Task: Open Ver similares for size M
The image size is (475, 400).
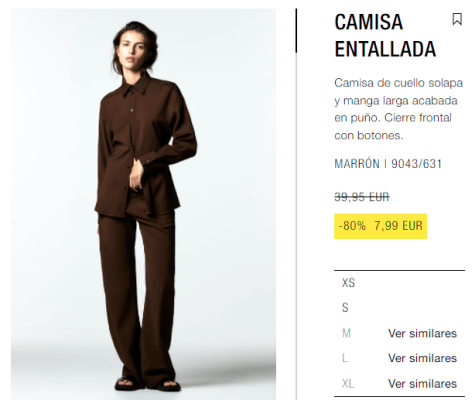Action: [422, 333]
